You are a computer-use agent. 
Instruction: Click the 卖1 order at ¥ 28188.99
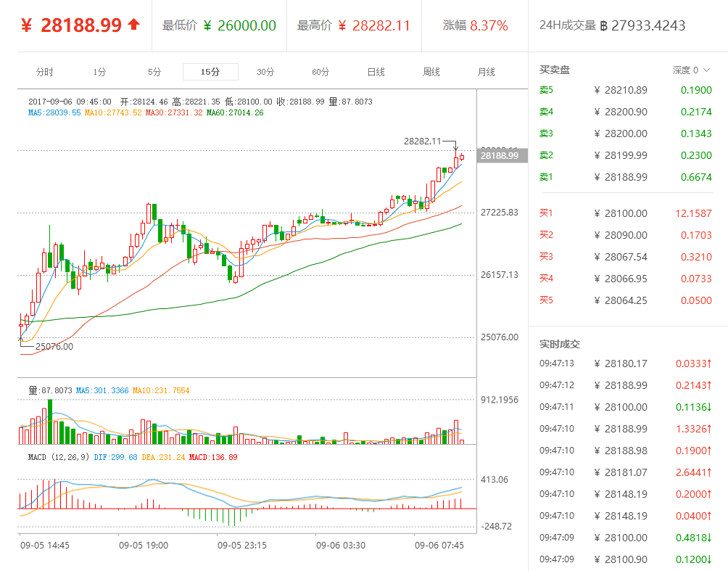pos(626,177)
